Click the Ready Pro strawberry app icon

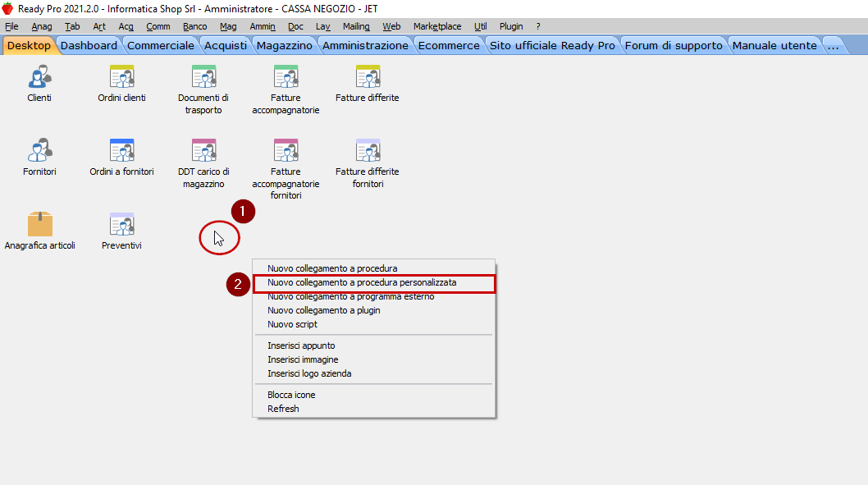[x=7, y=8]
